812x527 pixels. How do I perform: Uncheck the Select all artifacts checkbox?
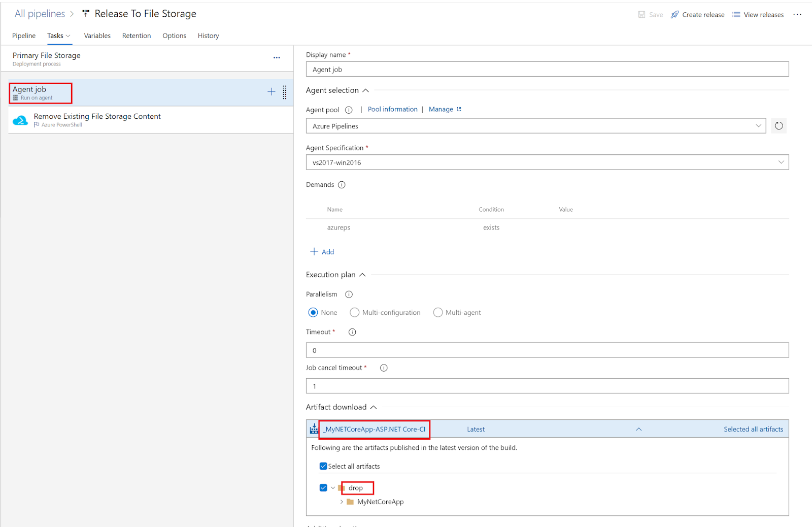pyautogui.click(x=323, y=466)
